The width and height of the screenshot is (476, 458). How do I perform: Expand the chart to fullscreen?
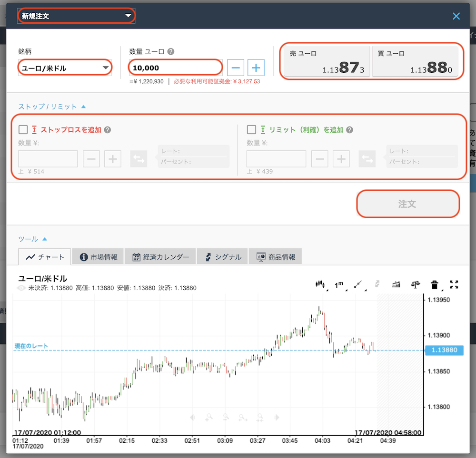pyautogui.click(x=454, y=284)
